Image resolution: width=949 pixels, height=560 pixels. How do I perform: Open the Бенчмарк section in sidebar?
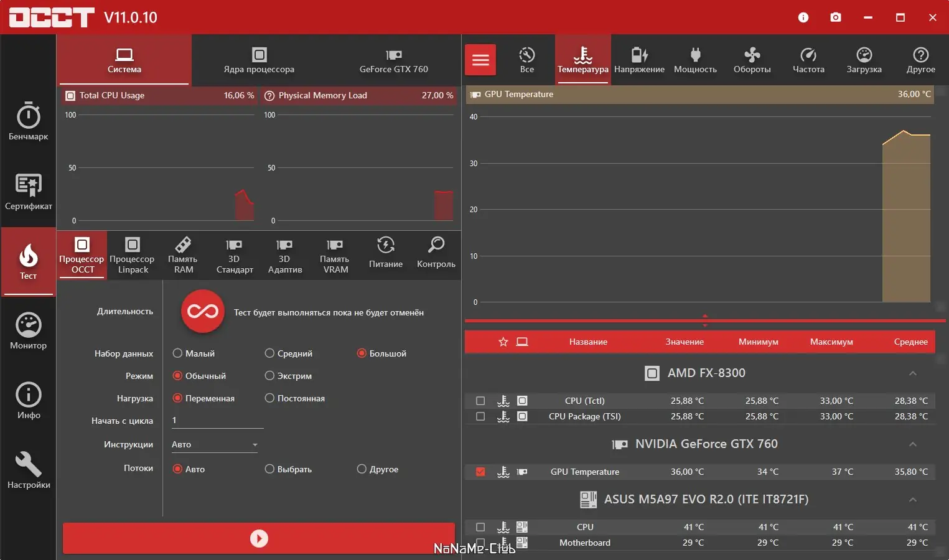(x=28, y=122)
